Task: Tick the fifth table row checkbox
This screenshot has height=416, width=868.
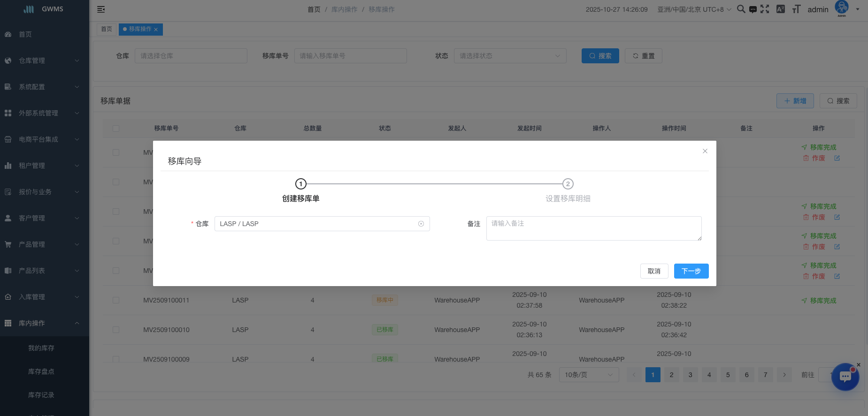Action: [116, 271]
